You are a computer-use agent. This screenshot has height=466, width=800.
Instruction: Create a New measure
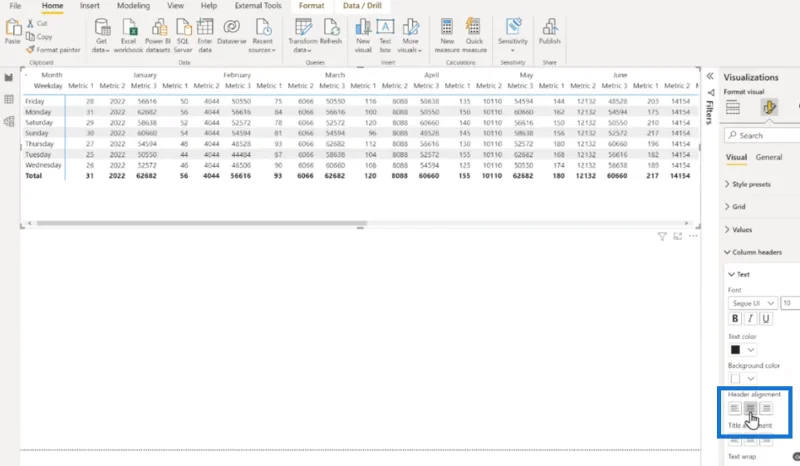click(x=447, y=36)
